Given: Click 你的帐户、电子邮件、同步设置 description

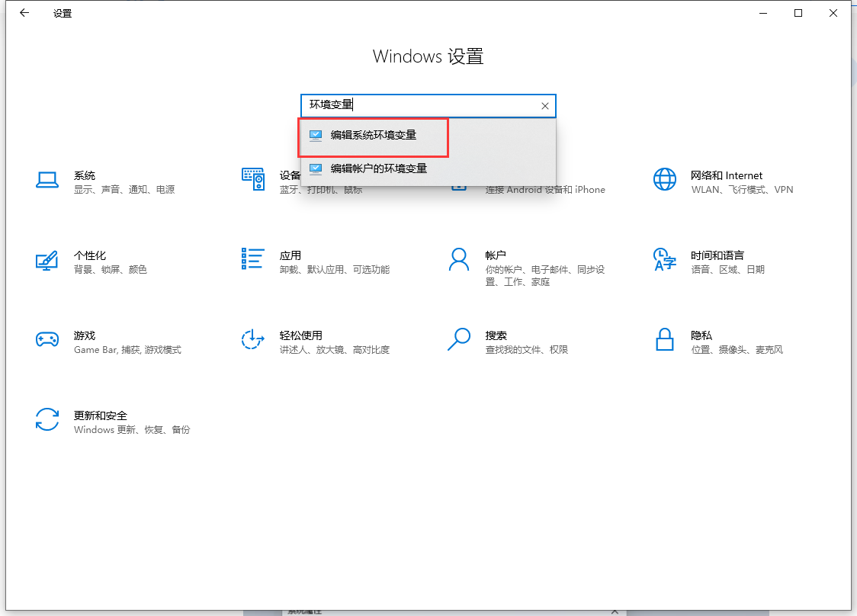Looking at the screenshot, I should (545, 275).
